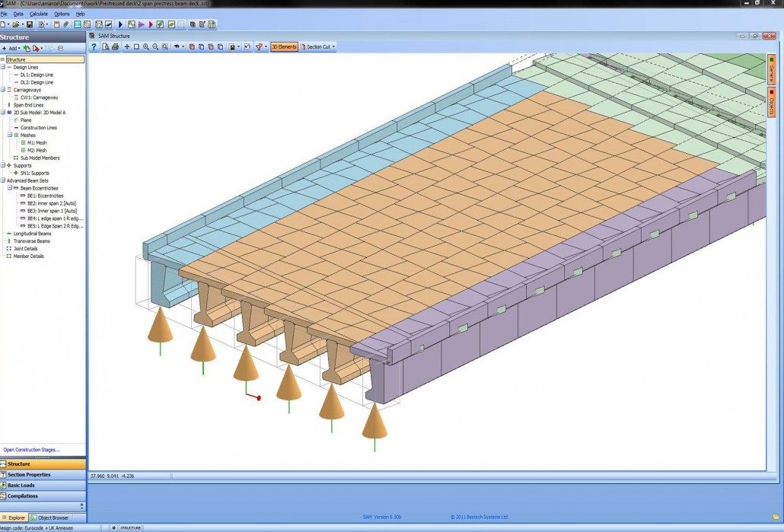Open the help question mark icon

(x=94, y=47)
